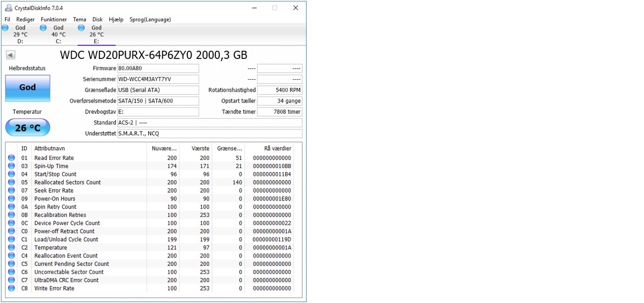644x303 pixels.
Task: Click raw value 000000000022 of Device Power Cycle
Action: [272, 223]
